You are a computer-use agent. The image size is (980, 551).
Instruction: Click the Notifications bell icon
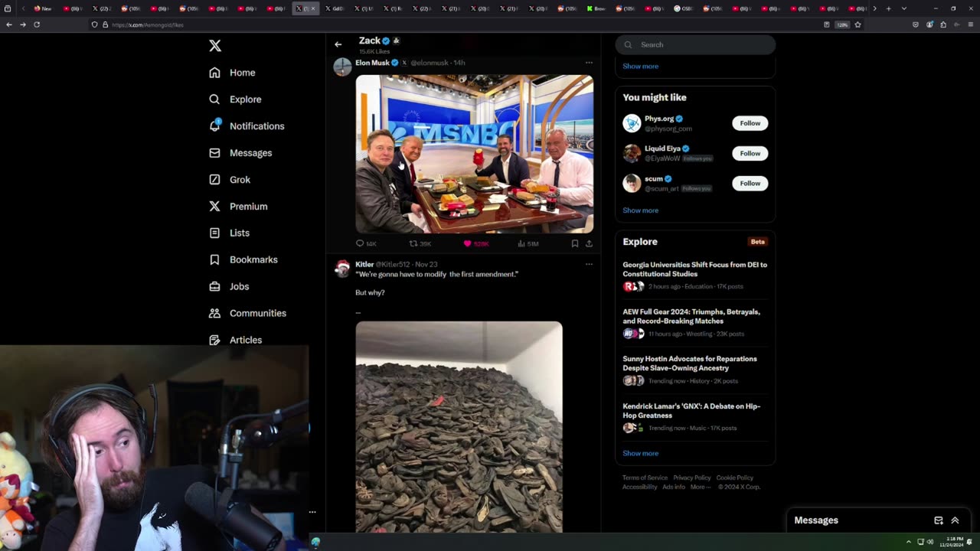pos(214,126)
